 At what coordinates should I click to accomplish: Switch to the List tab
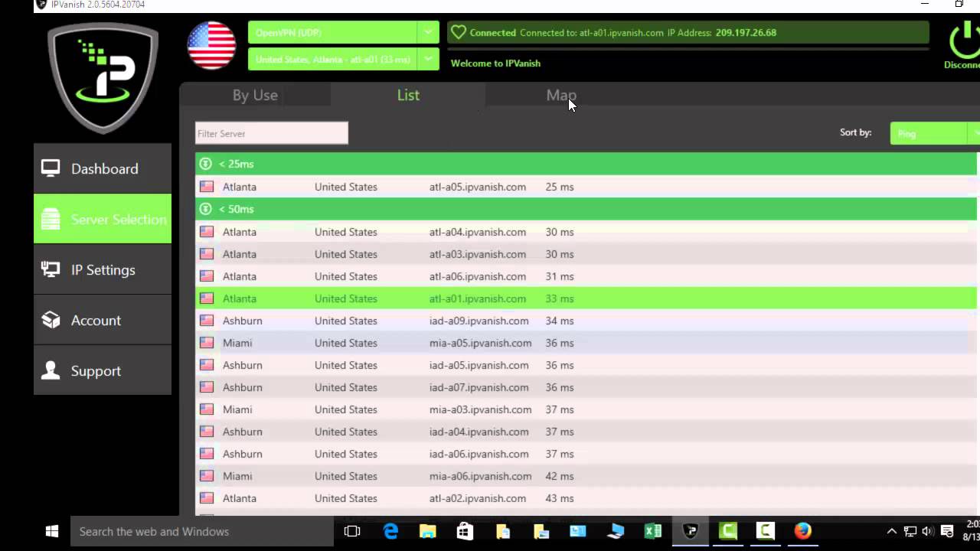pos(408,95)
